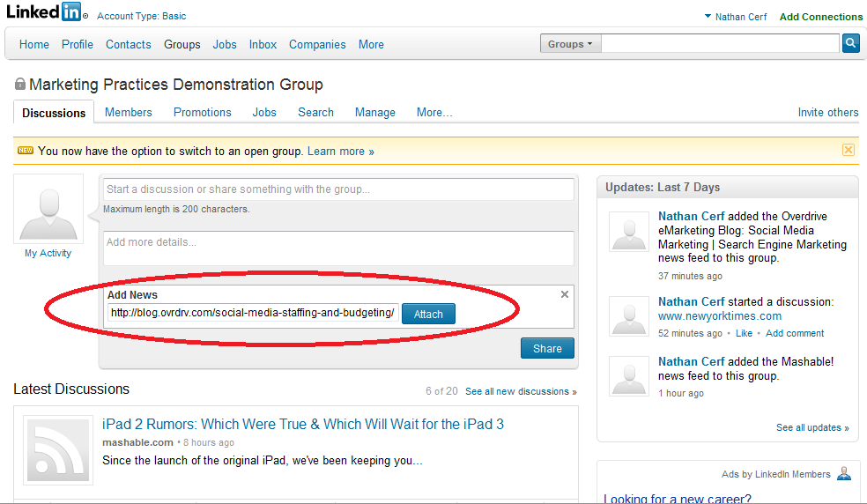
Task: Click the Invite others link
Action: 828,112
